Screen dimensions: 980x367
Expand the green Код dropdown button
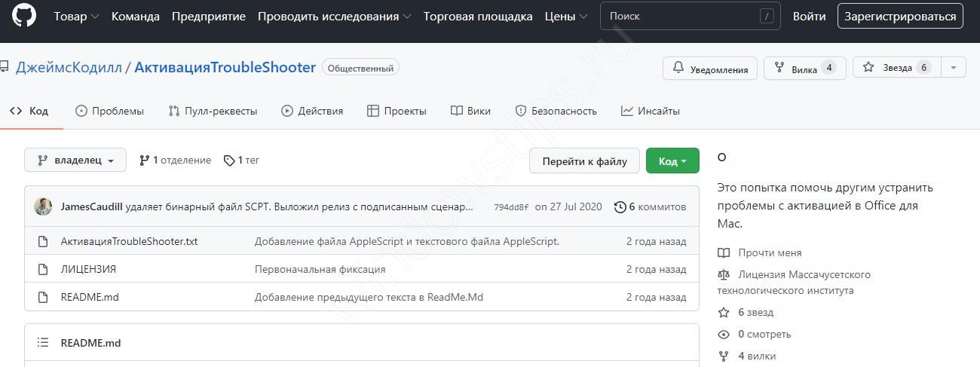coord(672,161)
